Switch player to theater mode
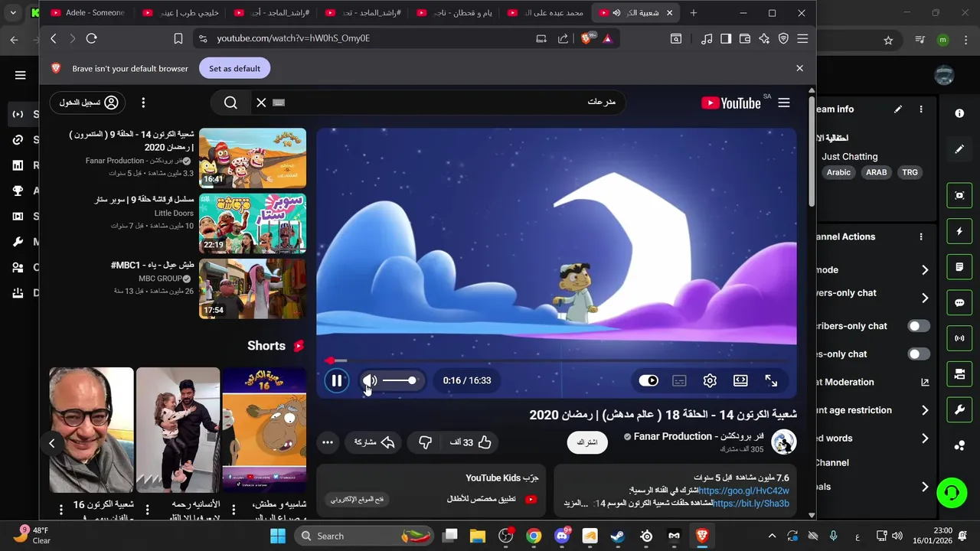This screenshot has height=551, width=980. tap(740, 380)
